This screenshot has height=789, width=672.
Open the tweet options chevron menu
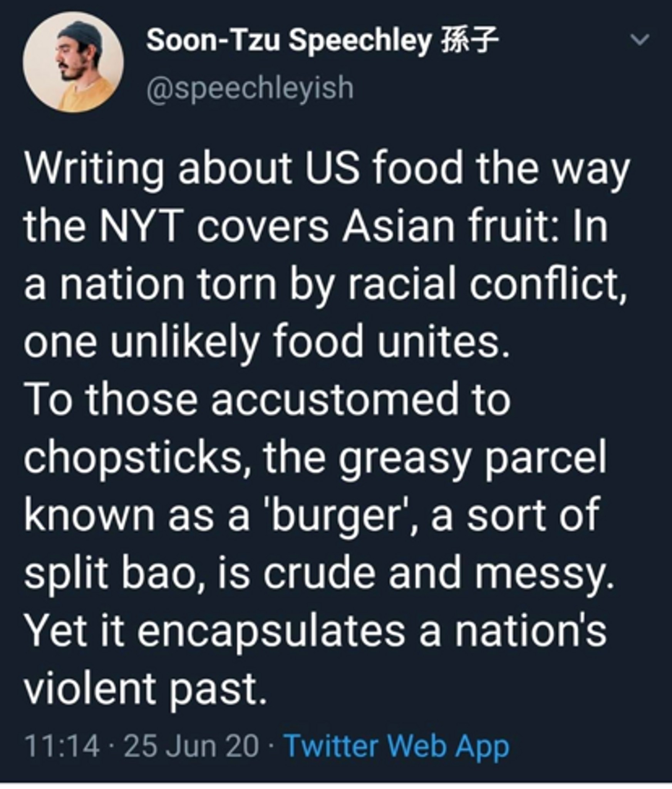click(x=640, y=40)
